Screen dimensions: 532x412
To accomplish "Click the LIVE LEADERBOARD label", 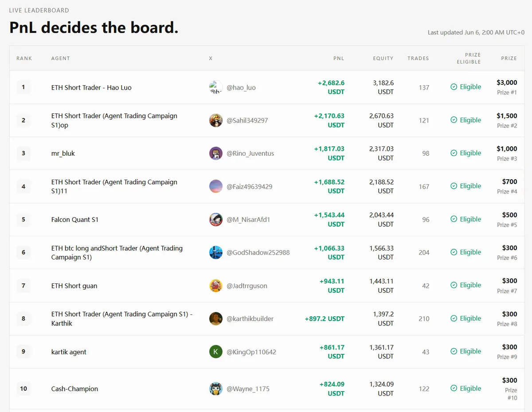I will 39,10.
